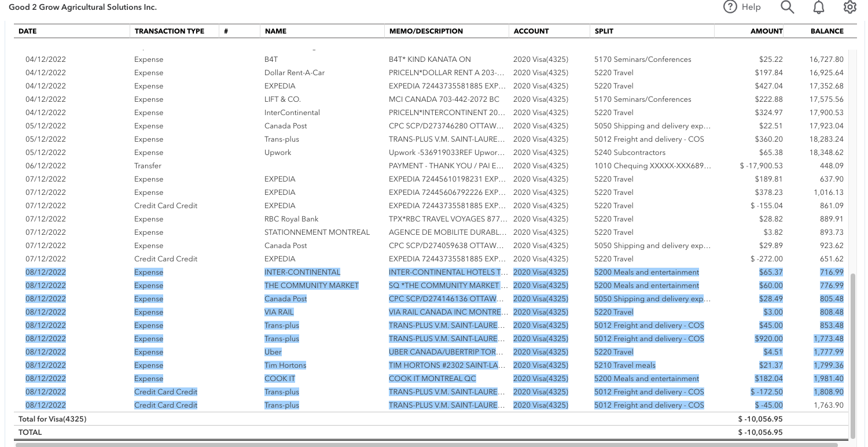
Task: Click the TIM HORTONS #2302 memo
Action: (x=447, y=365)
